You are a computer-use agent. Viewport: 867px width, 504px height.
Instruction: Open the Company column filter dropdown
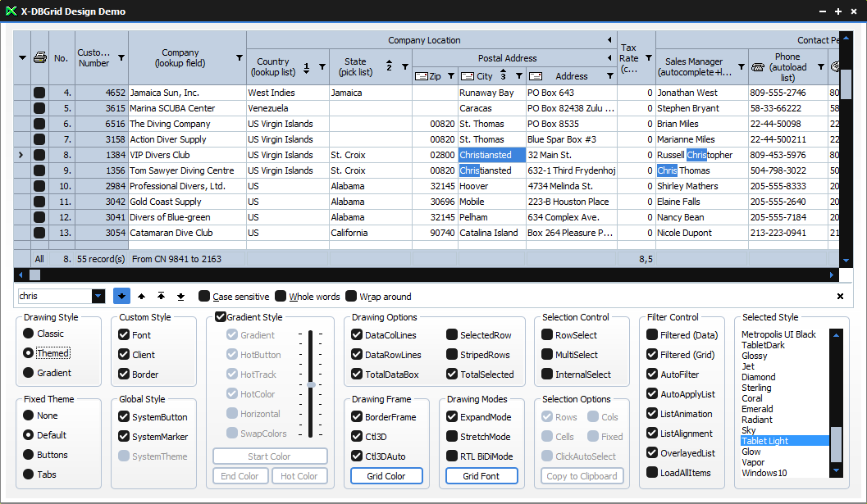[x=240, y=58]
